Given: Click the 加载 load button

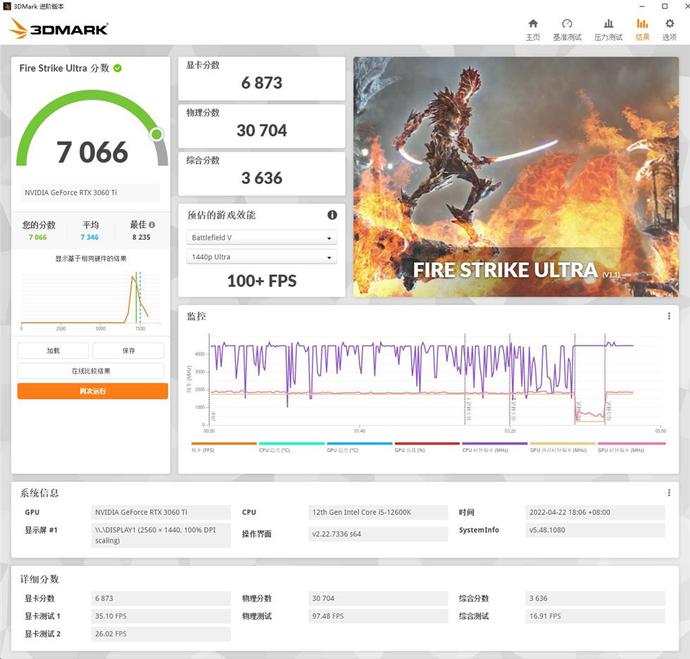Looking at the screenshot, I should tap(53, 351).
